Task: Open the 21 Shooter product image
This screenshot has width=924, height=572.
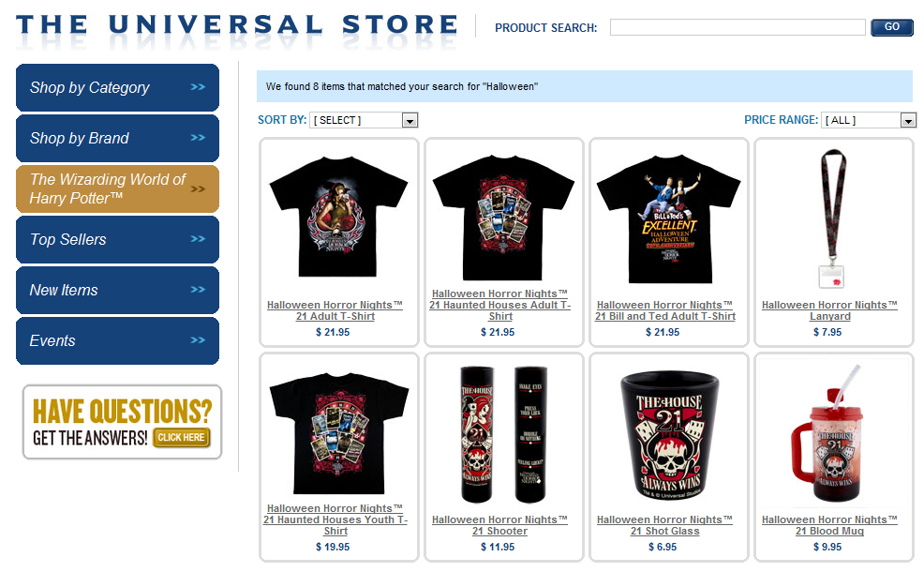Action: point(504,434)
